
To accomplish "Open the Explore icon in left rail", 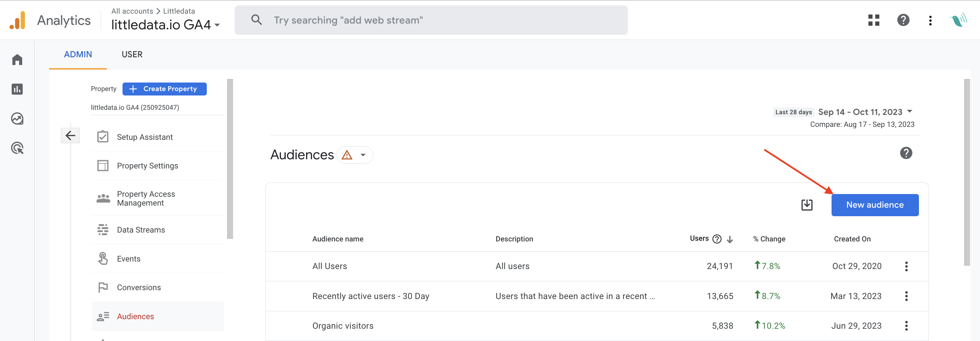I will tap(17, 119).
